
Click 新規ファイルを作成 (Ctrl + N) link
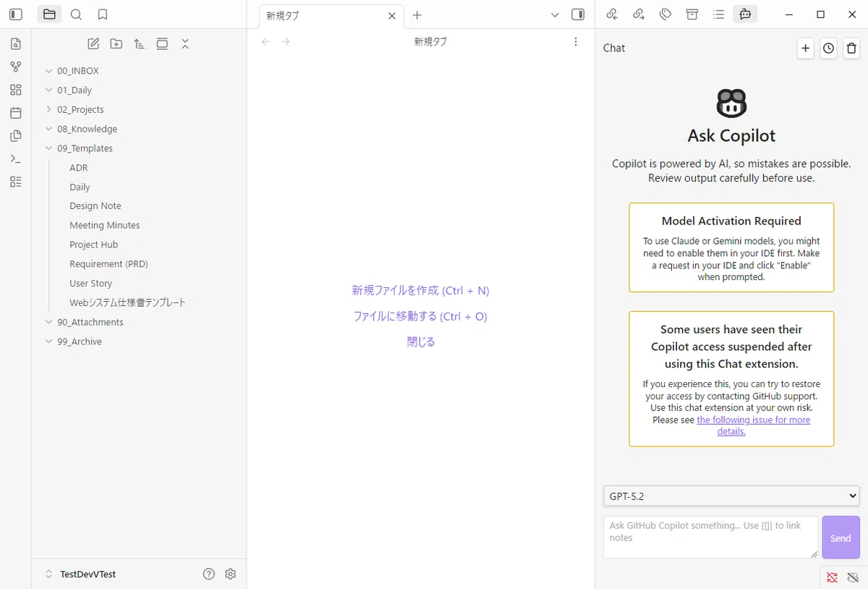(x=420, y=291)
